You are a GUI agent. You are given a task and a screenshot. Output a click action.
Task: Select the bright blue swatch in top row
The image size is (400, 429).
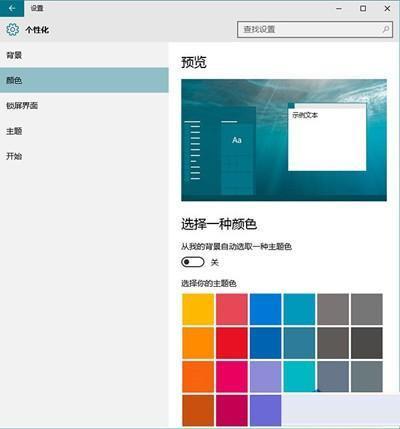point(265,309)
